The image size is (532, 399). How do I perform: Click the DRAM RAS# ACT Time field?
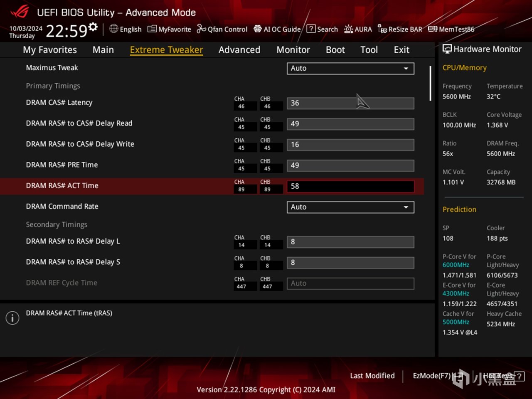click(x=350, y=186)
